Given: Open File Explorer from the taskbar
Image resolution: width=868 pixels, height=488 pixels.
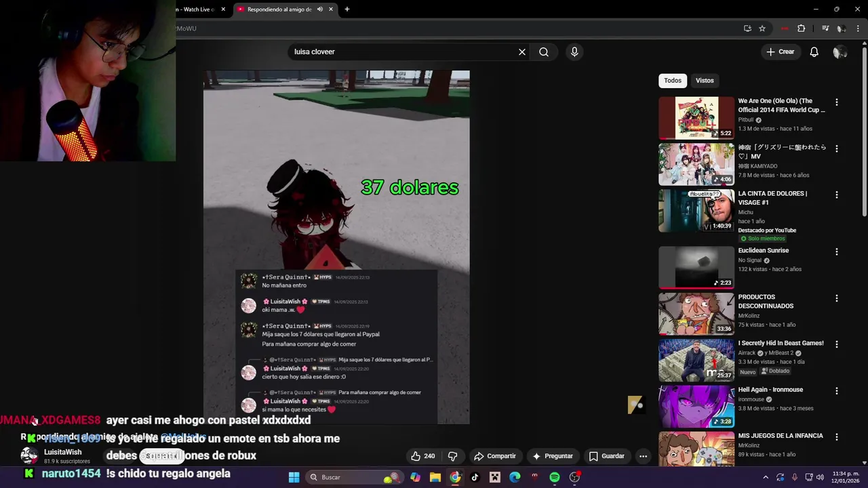Looking at the screenshot, I should (x=435, y=477).
